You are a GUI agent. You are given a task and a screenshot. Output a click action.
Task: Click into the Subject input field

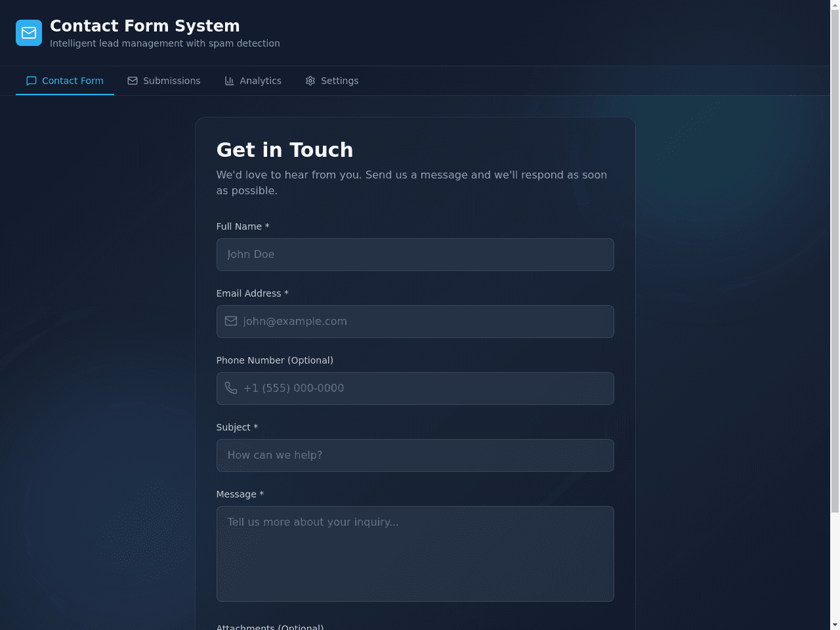click(x=415, y=455)
